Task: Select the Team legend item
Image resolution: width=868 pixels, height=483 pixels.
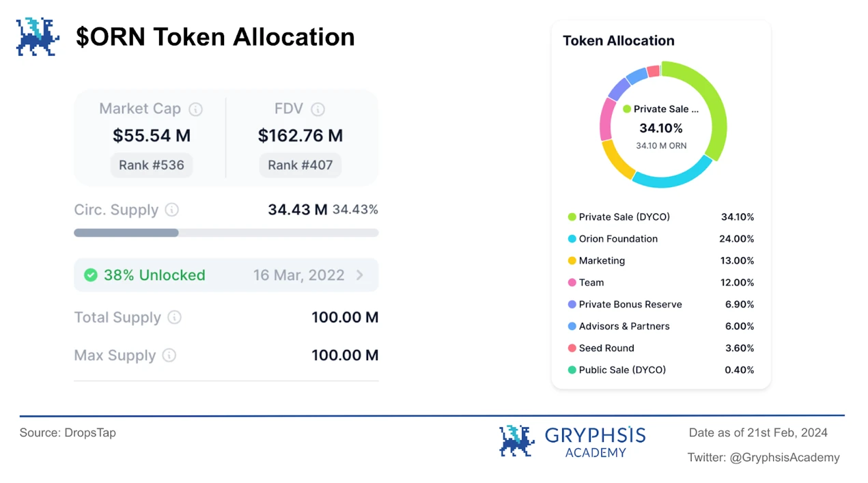Action: [591, 283]
